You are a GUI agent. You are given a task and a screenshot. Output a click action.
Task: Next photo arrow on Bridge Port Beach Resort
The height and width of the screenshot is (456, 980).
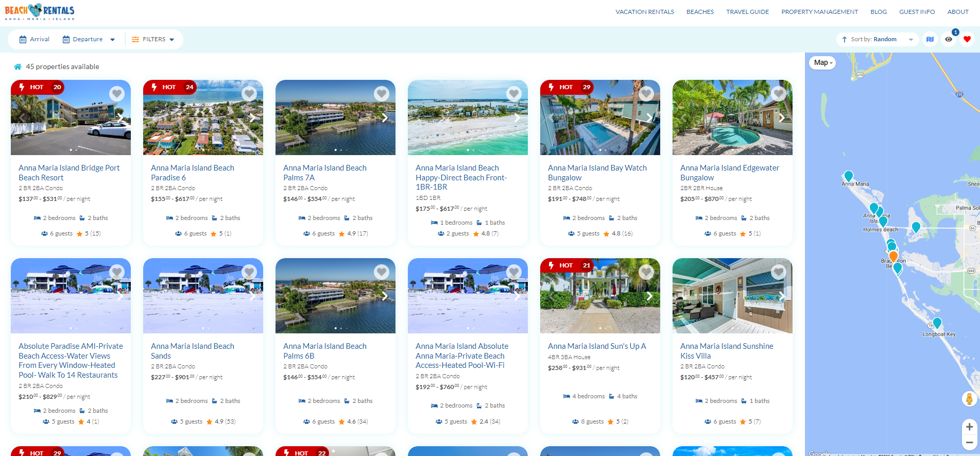pos(120,117)
